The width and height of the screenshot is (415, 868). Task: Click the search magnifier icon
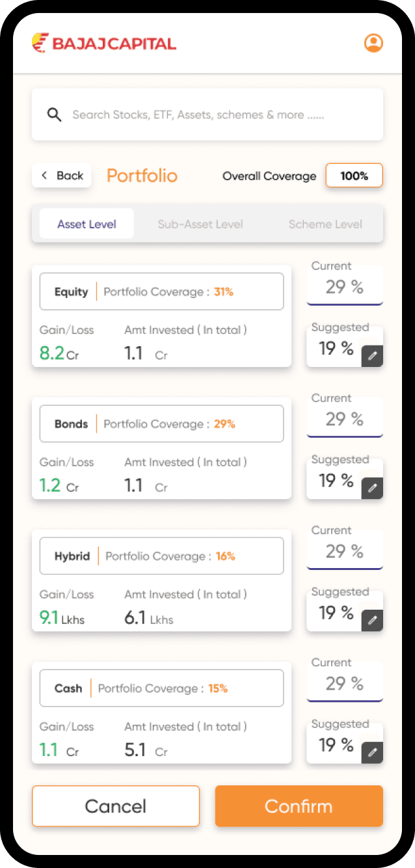tap(55, 115)
